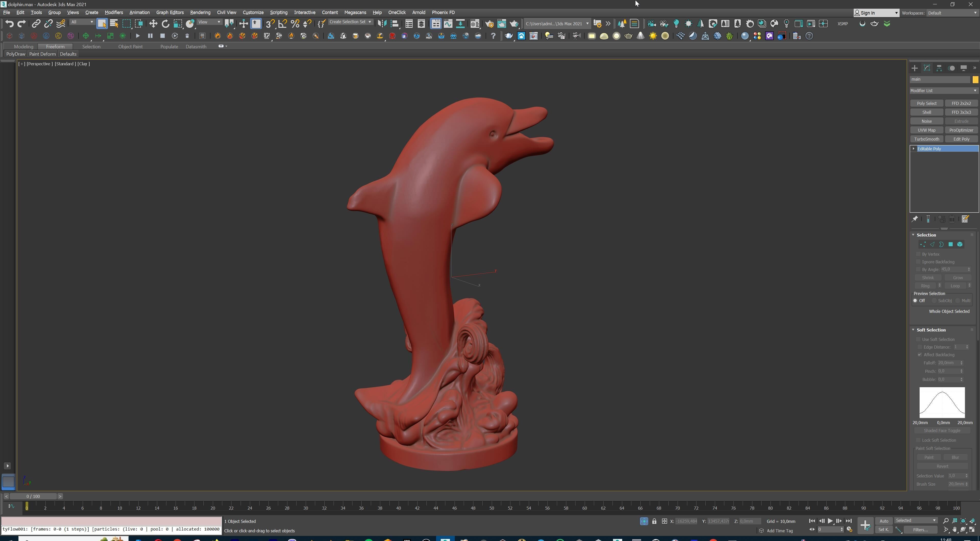Image resolution: width=980 pixels, height=541 pixels.
Task: Open the Render Setup dialog
Action: (x=489, y=23)
